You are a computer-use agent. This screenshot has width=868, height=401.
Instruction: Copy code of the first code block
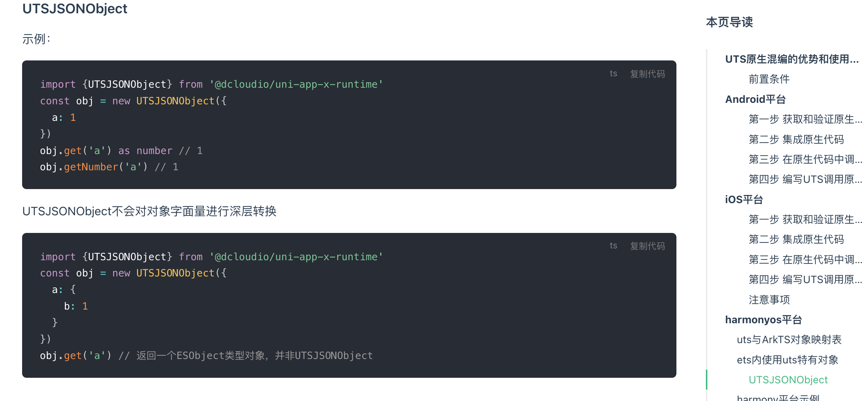(x=647, y=74)
